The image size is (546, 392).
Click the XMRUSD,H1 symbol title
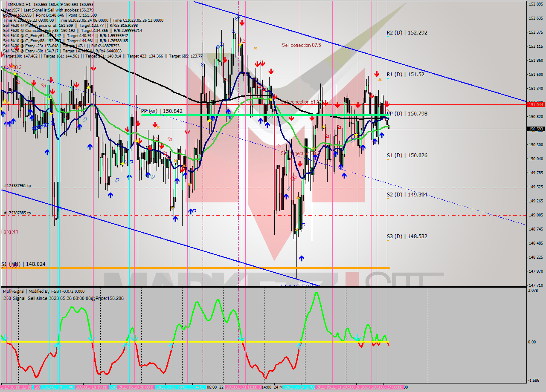coord(20,4)
